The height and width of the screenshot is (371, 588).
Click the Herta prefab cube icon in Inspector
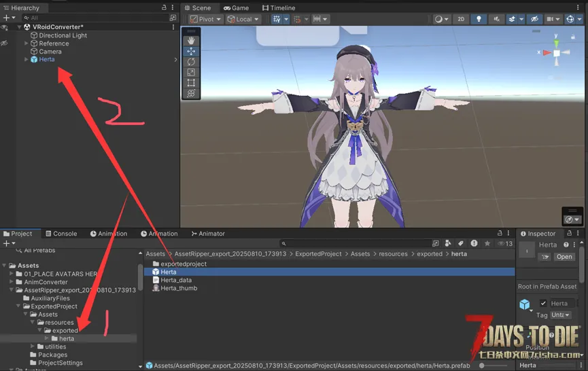click(x=525, y=304)
